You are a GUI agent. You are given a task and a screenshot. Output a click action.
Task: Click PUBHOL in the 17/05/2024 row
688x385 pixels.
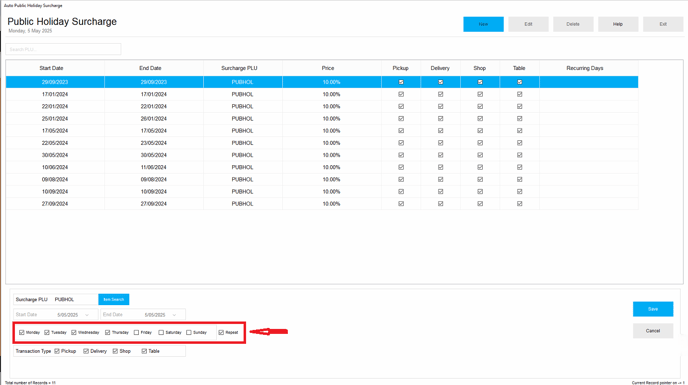point(243,131)
